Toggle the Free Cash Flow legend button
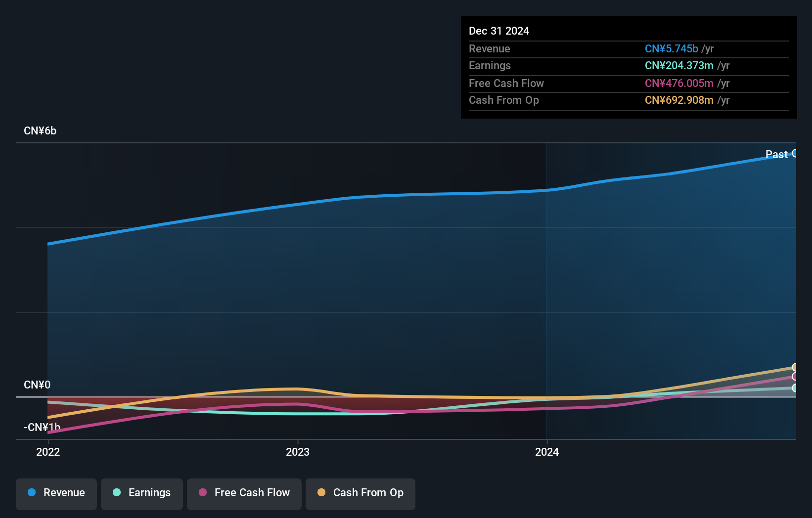Image resolution: width=812 pixels, height=518 pixels. pyautogui.click(x=244, y=494)
